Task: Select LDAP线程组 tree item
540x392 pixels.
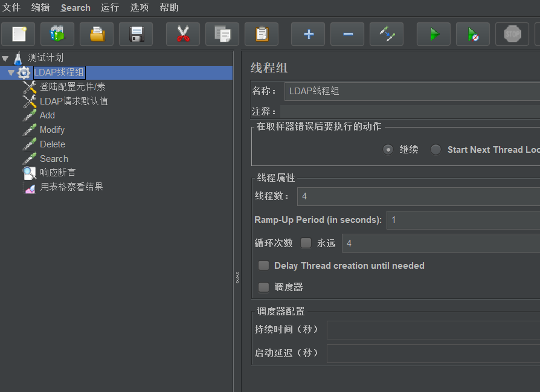Action: point(59,72)
